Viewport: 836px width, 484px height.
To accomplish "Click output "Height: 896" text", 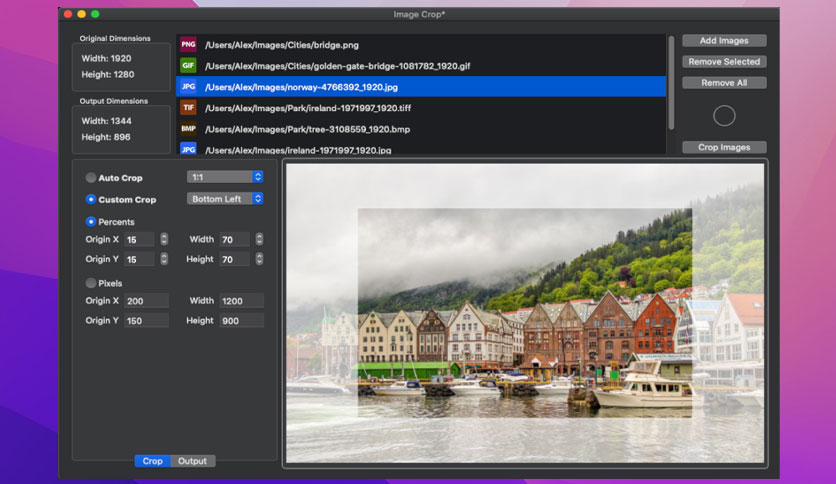I will point(106,136).
